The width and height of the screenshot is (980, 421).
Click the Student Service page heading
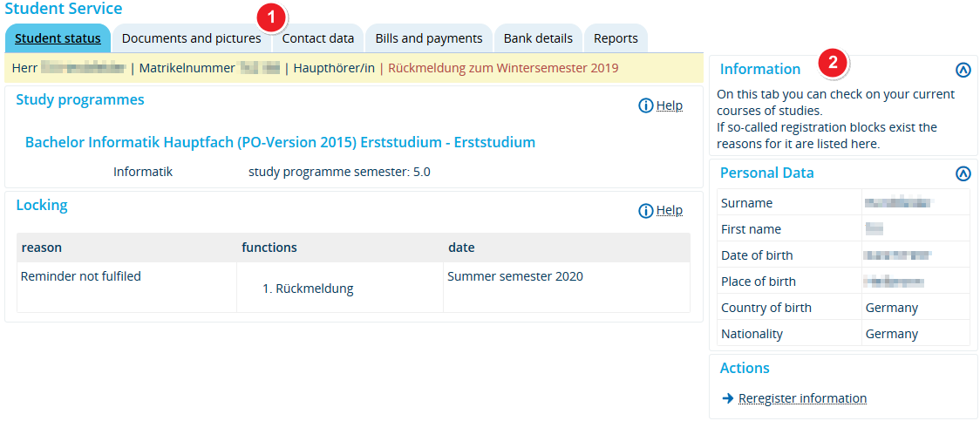tap(64, 9)
